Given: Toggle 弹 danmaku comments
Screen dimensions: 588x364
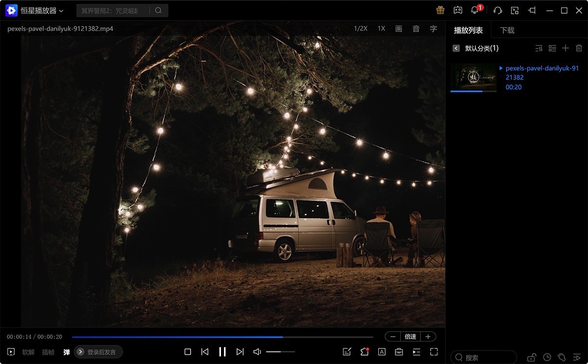Looking at the screenshot, I should tap(67, 352).
